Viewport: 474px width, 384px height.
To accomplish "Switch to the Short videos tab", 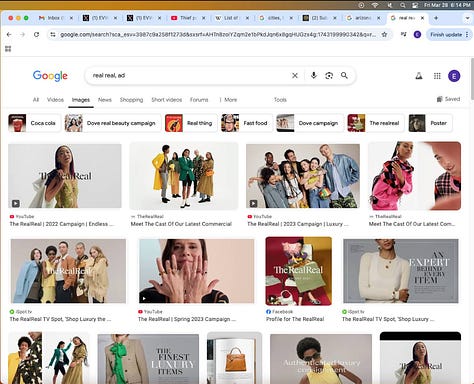I will tap(167, 100).
